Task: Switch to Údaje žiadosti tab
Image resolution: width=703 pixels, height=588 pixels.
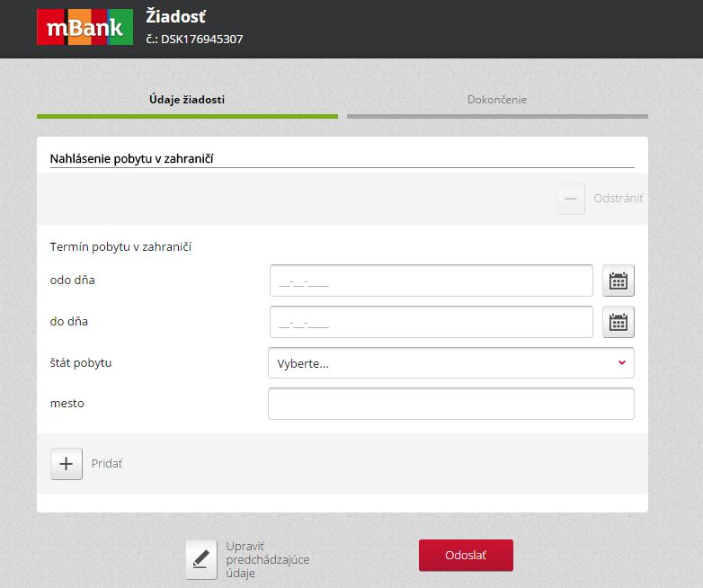Action: 187,100
